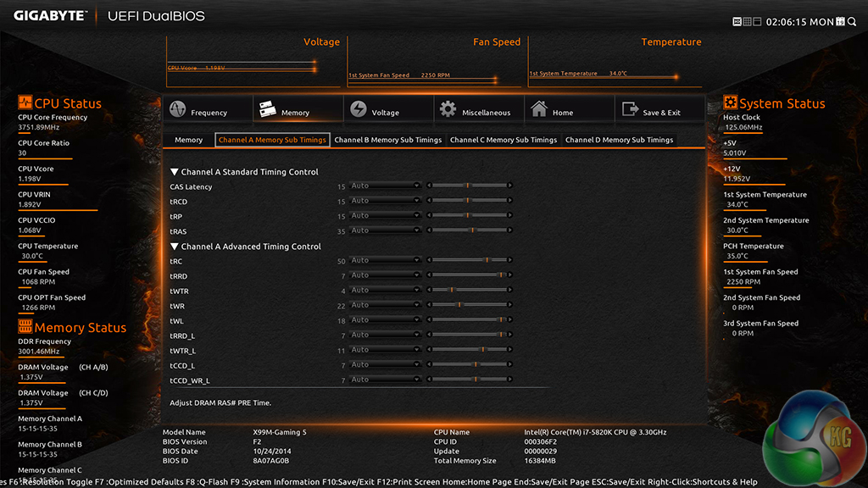Open the tWR Auto dropdown
Viewport: 868px width, 488px height.
[x=385, y=305]
